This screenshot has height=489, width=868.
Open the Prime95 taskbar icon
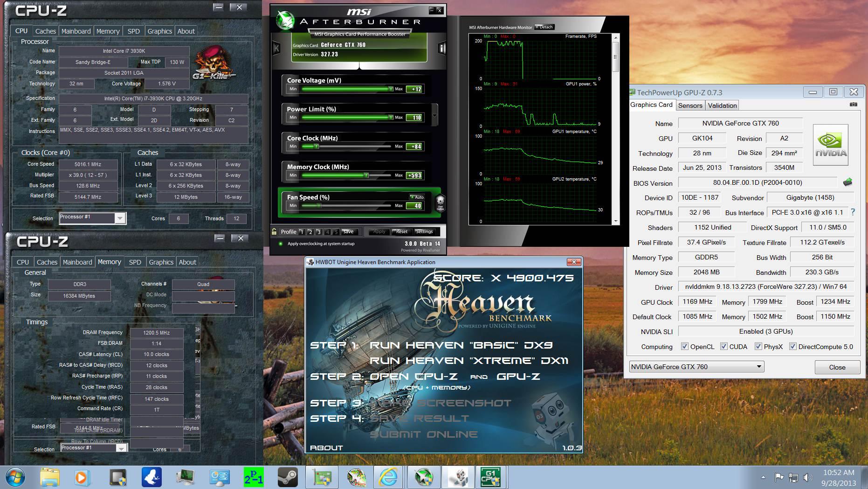(x=254, y=477)
